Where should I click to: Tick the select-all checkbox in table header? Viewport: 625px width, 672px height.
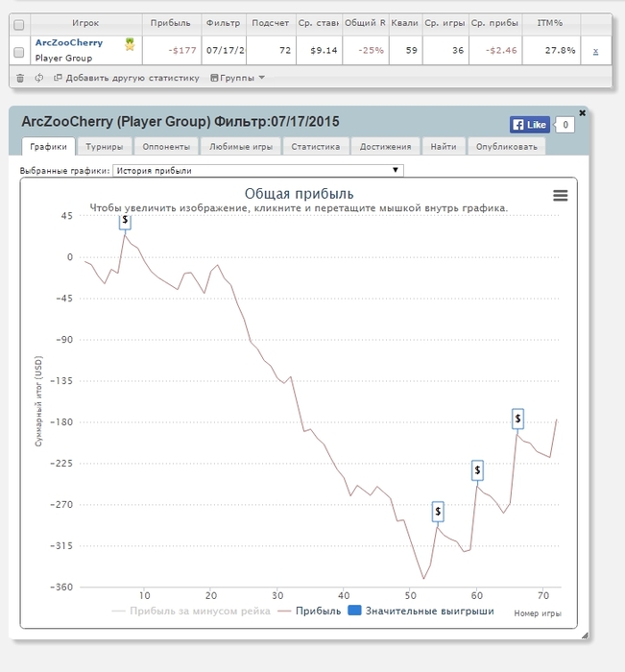[x=19, y=25]
